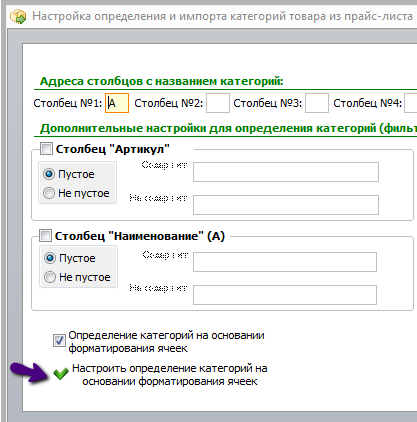Enable the Столбец "Артикул" checkbox

point(46,149)
